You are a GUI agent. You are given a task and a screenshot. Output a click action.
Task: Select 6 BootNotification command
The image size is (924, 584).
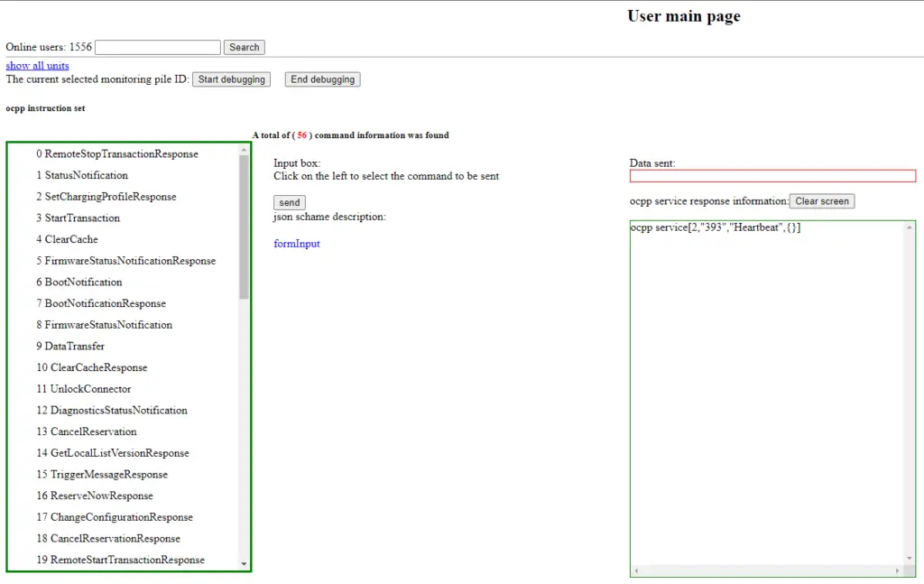point(79,282)
